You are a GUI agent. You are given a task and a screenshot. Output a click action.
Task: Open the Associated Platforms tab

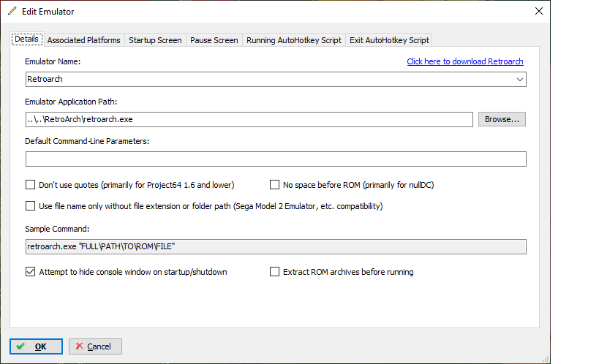click(x=83, y=40)
